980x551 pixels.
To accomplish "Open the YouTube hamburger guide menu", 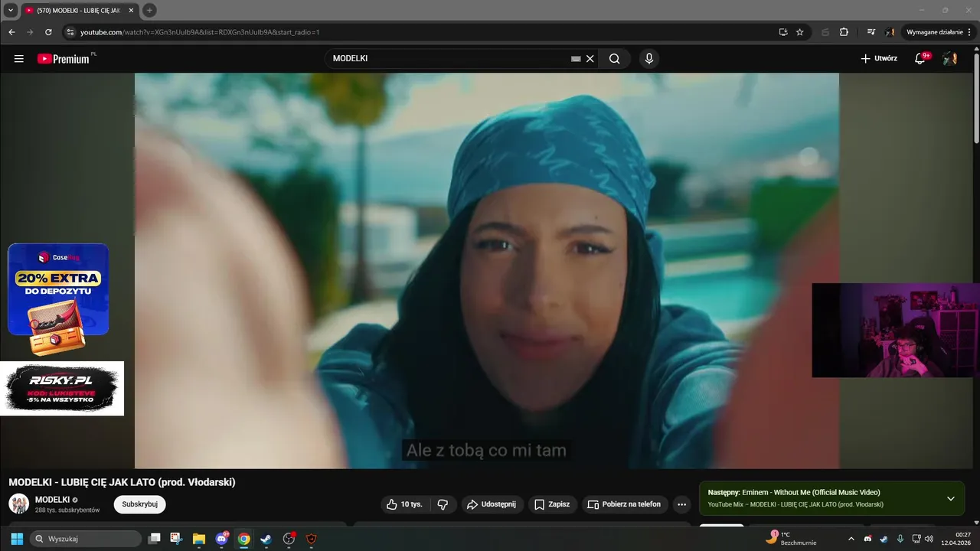I will click(x=19, y=58).
